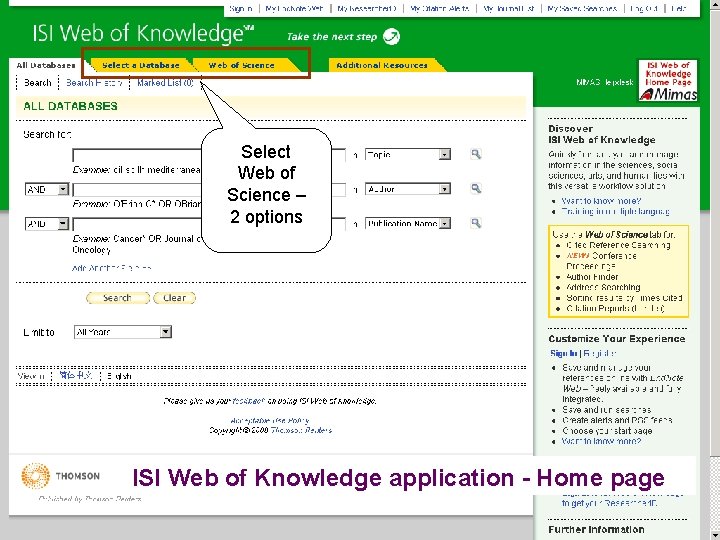Viewport: 720px width, 540px height.
Task: Click Sign In in the top bar
Action: (241, 8)
